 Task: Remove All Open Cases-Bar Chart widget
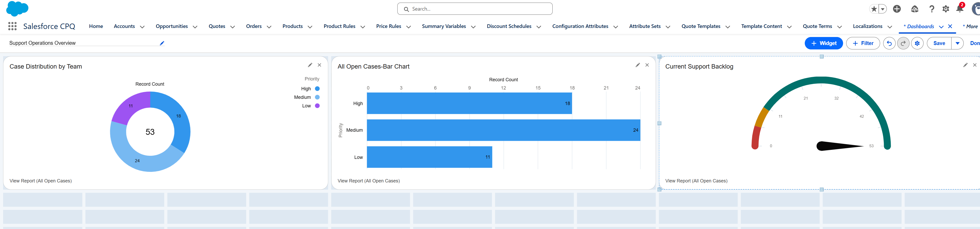(x=647, y=65)
